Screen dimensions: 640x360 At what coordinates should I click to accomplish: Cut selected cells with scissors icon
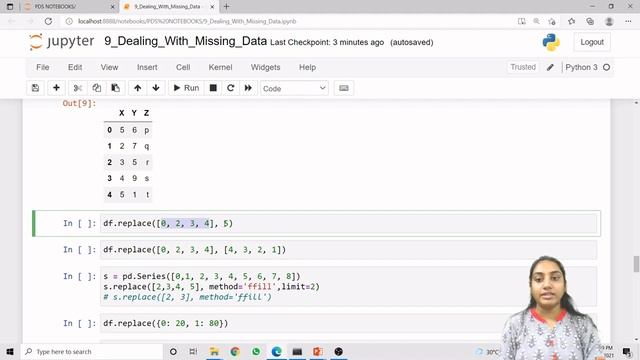tap(78, 88)
